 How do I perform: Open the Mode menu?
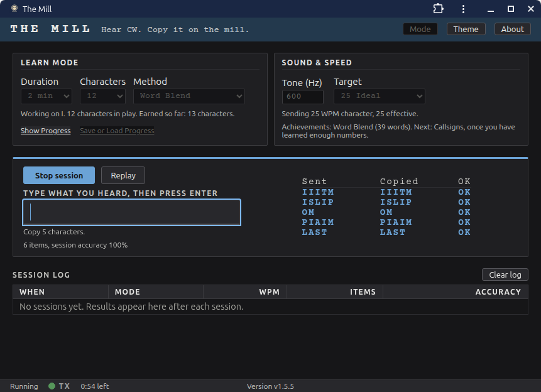[x=420, y=29]
